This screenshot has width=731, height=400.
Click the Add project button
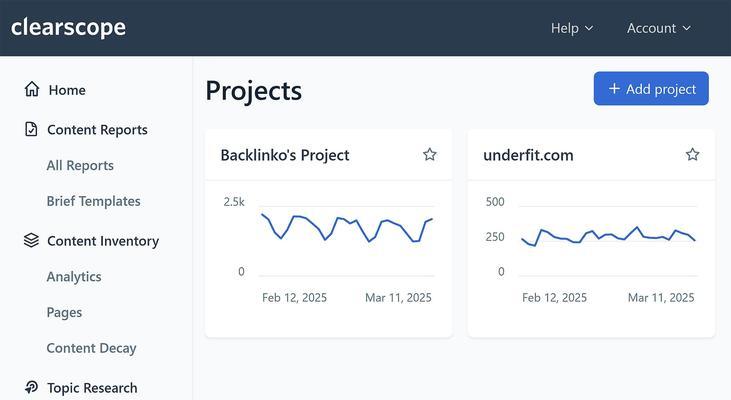click(x=651, y=89)
